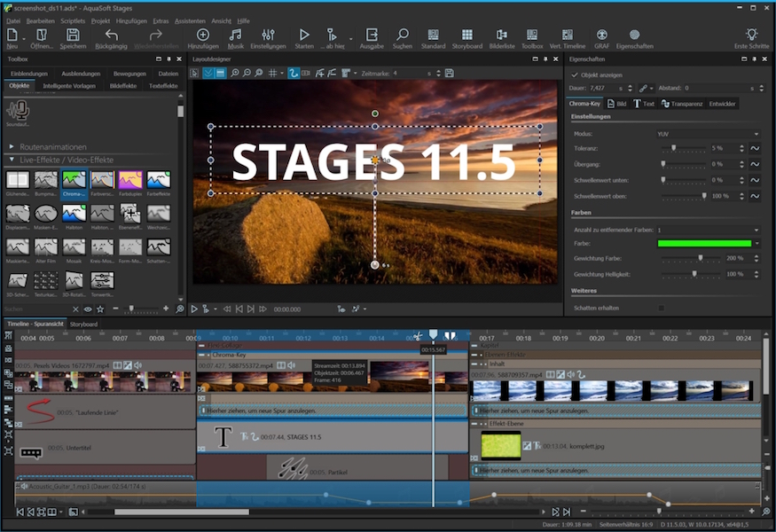Toggle favorites star in Toolbox search bar
Viewport: 776px width, 532px height.
[x=100, y=309]
